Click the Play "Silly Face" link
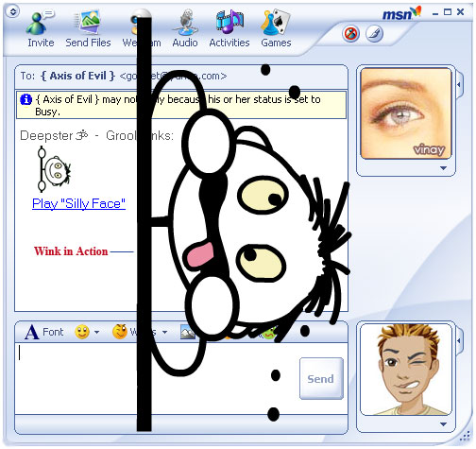476x449 pixels. 78,204
